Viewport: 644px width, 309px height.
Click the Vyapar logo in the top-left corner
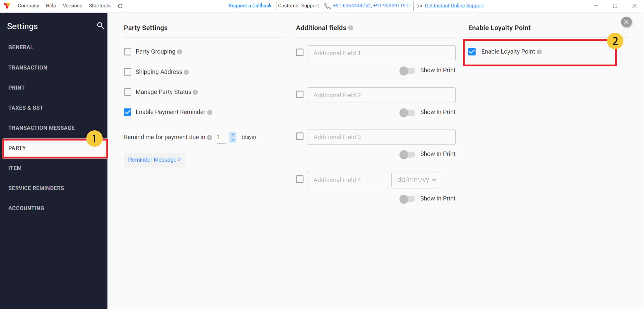click(7, 6)
